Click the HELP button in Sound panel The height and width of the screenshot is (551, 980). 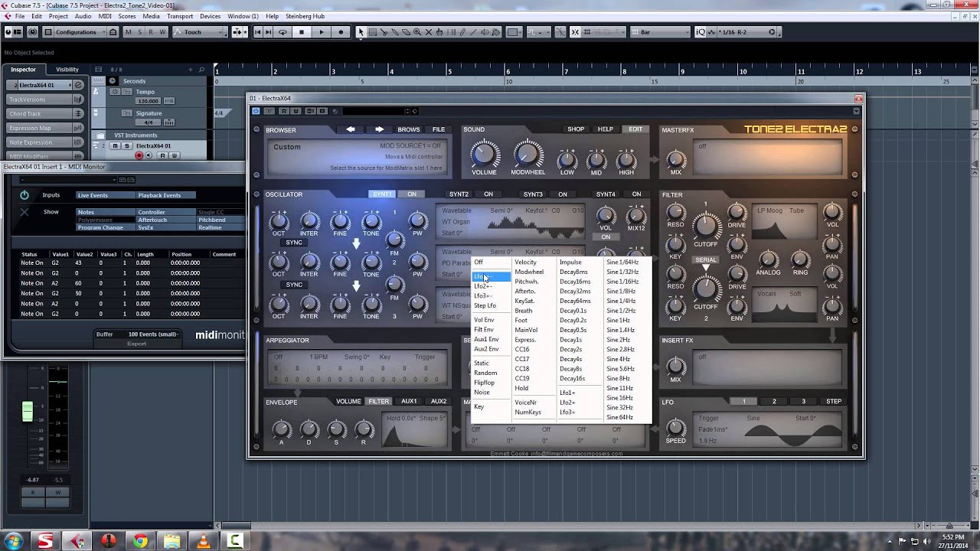point(606,129)
